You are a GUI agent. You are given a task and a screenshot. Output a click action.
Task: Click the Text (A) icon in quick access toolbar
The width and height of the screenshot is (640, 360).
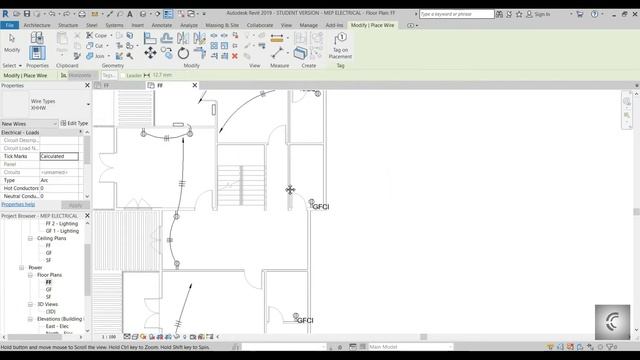[130, 14]
